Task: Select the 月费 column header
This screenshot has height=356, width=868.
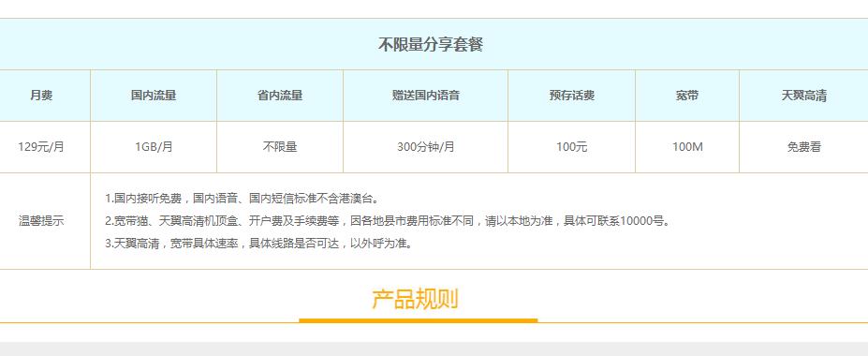Action: click(41, 96)
